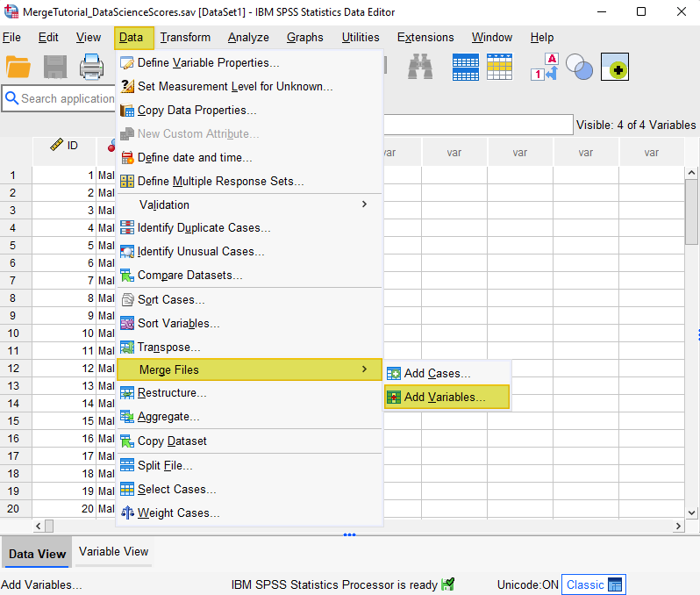Select Define Multiple Response Sets
The width and height of the screenshot is (700, 595).
tap(249, 182)
